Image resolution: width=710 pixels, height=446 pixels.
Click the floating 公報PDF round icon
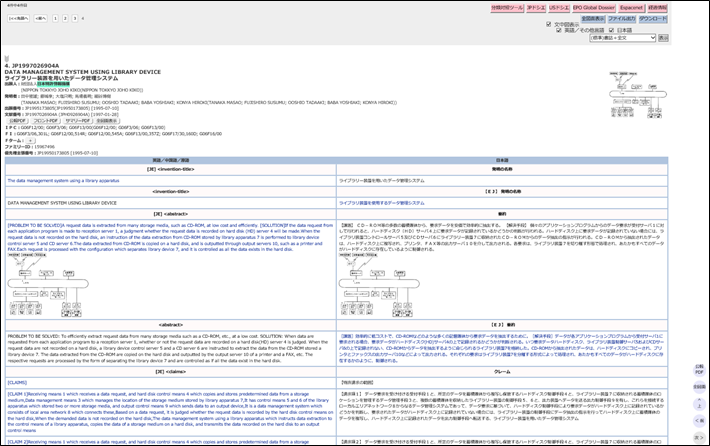700,370
